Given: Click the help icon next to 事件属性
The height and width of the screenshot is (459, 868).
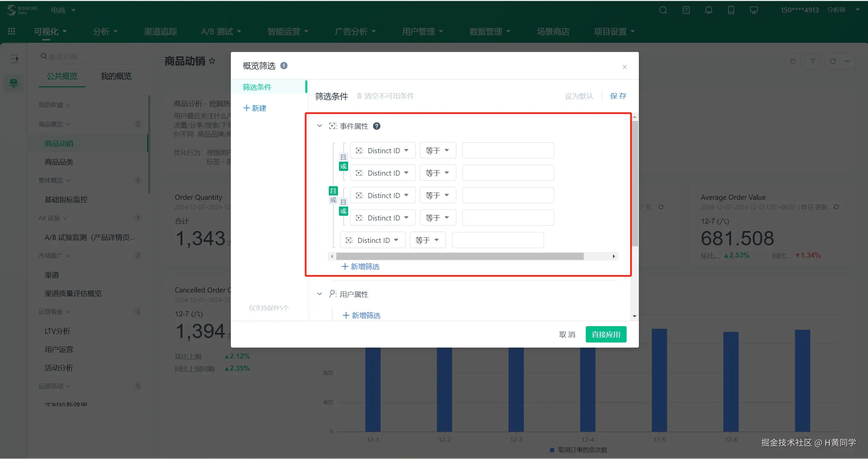Looking at the screenshot, I should coord(376,126).
